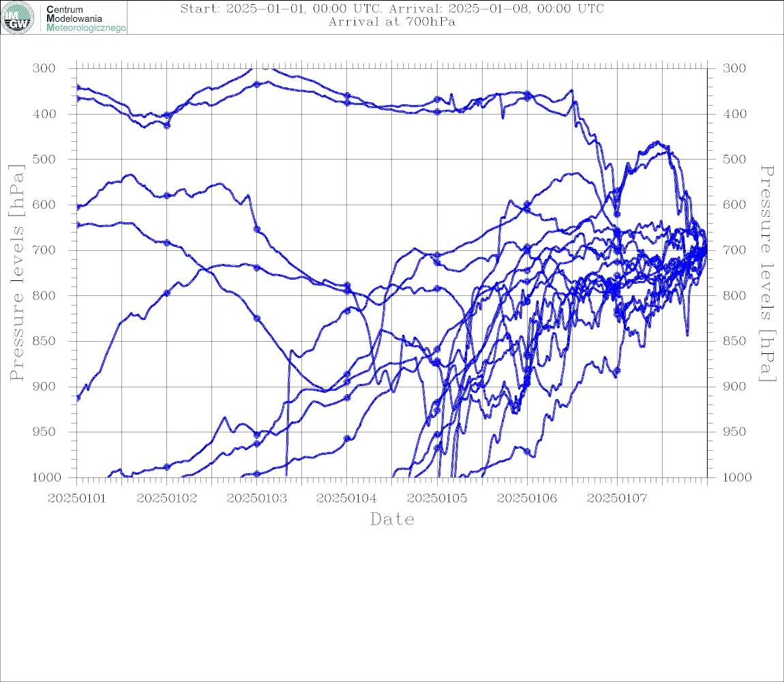Click the Start and Arrival title line
This screenshot has height=682, width=784.
392,8
